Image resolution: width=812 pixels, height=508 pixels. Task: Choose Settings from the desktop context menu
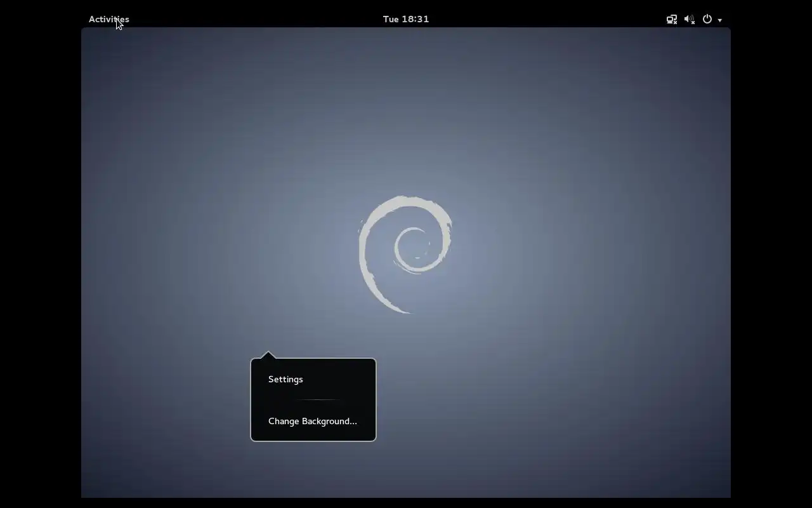click(313, 379)
